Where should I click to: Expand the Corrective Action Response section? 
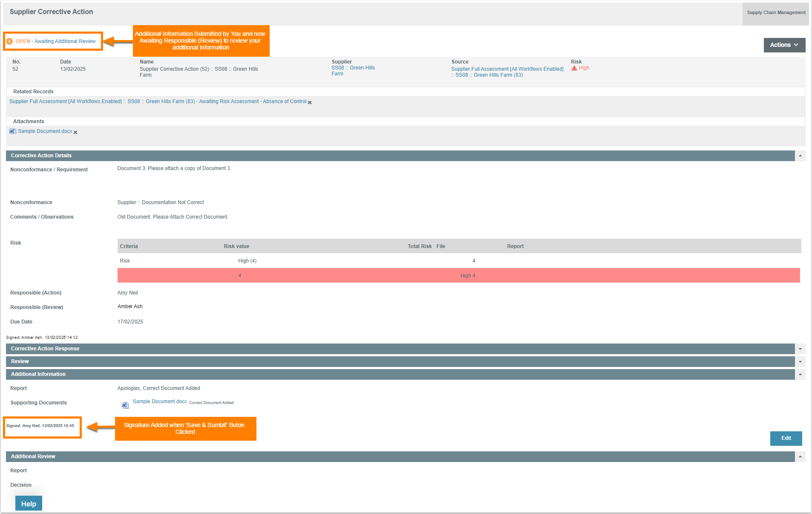pyautogui.click(x=800, y=349)
